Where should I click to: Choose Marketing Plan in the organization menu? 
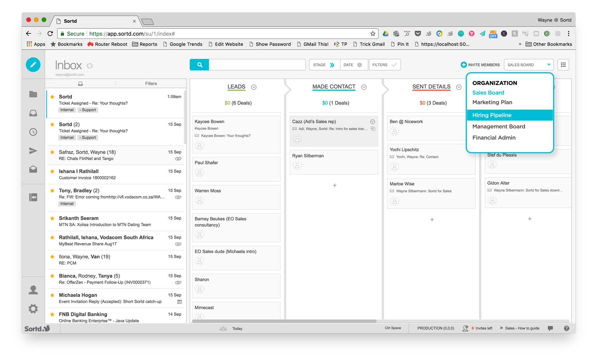click(x=492, y=102)
